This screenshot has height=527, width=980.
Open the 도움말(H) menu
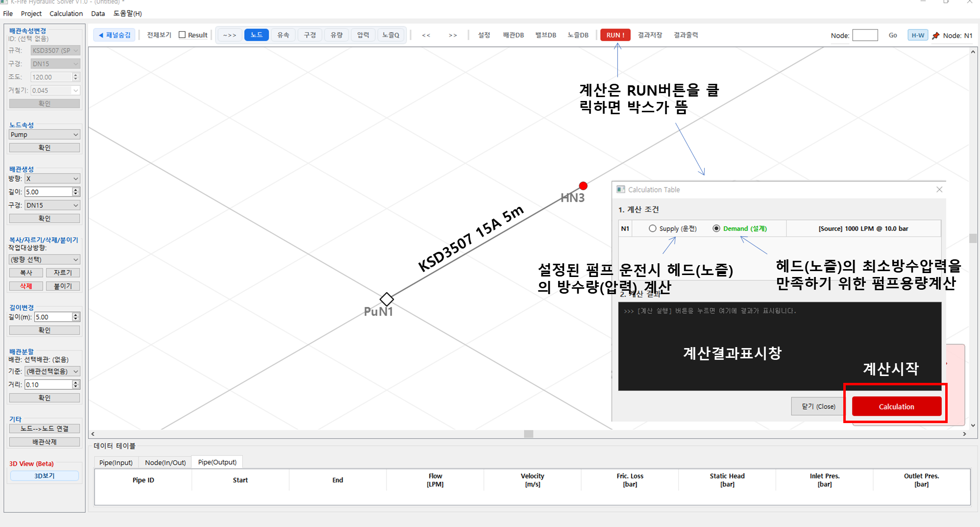[127, 14]
